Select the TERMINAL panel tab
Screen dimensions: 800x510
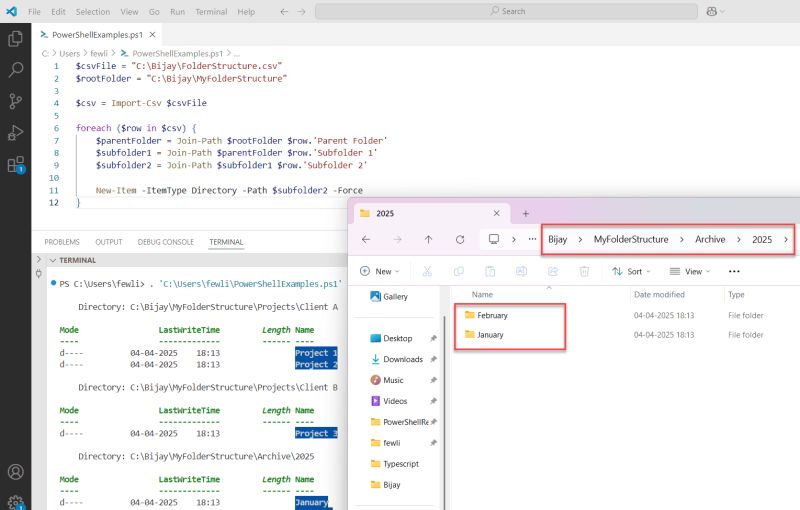point(226,242)
